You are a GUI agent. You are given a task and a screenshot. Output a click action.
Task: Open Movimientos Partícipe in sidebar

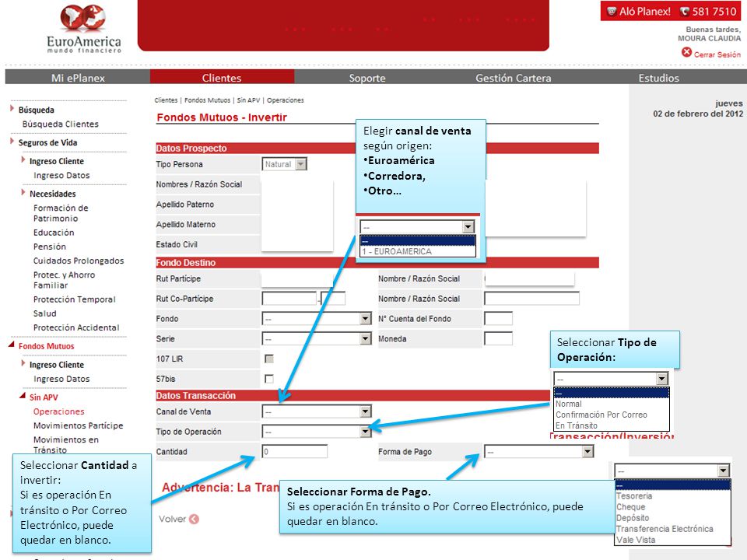click(x=78, y=425)
